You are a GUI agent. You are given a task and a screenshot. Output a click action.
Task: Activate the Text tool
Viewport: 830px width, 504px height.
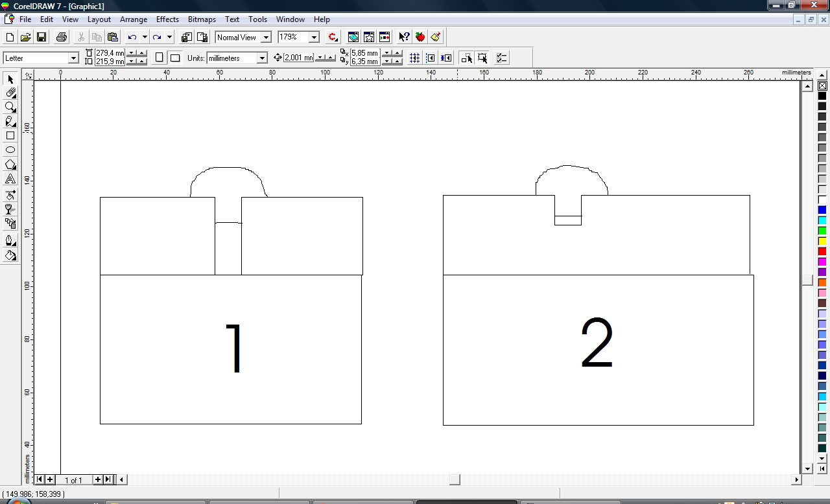click(x=10, y=179)
